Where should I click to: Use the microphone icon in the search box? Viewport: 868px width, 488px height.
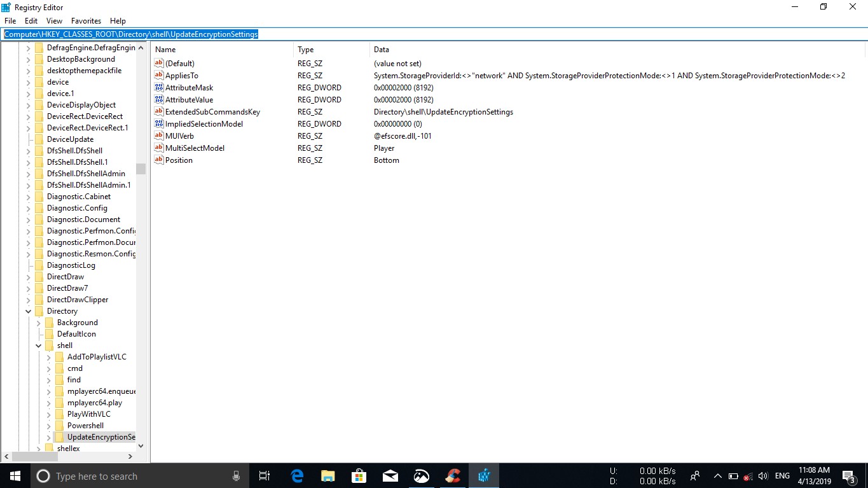click(x=236, y=476)
